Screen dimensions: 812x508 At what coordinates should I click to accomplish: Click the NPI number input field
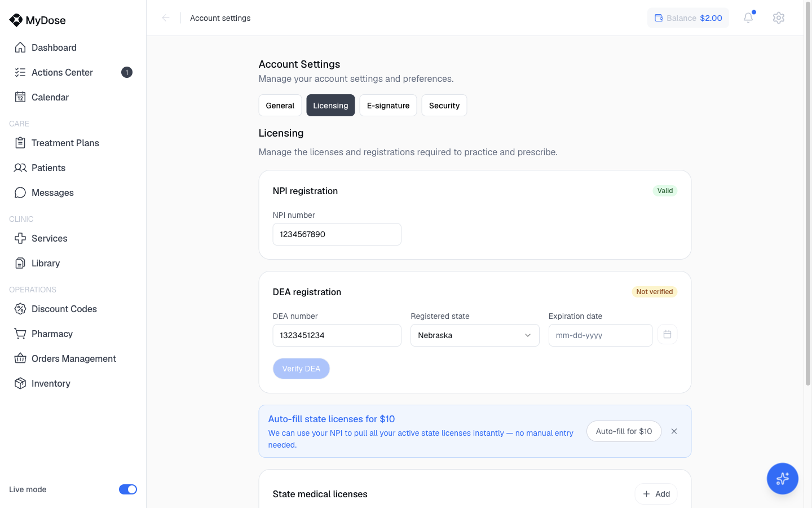(337, 234)
